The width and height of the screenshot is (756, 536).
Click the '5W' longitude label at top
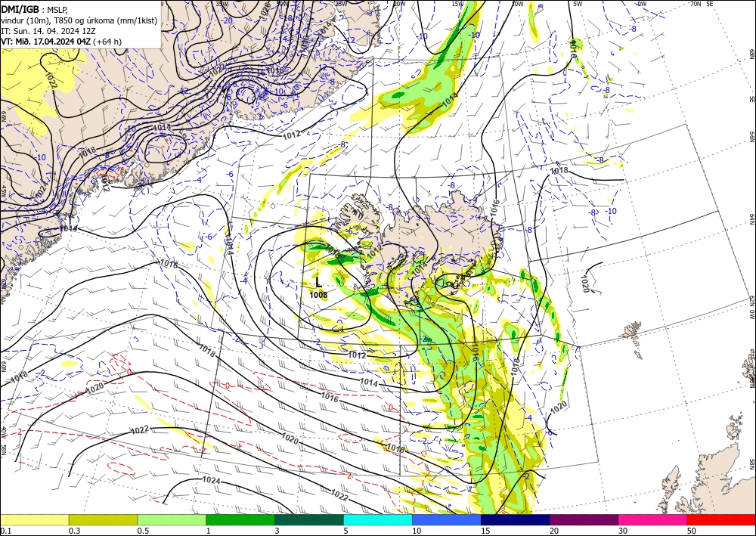pyautogui.click(x=578, y=3)
